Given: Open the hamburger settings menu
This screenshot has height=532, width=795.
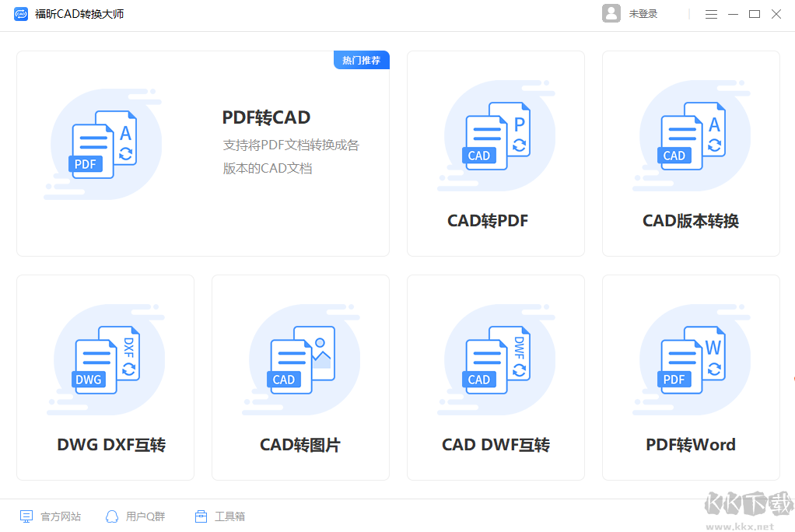Looking at the screenshot, I should tap(710, 14).
